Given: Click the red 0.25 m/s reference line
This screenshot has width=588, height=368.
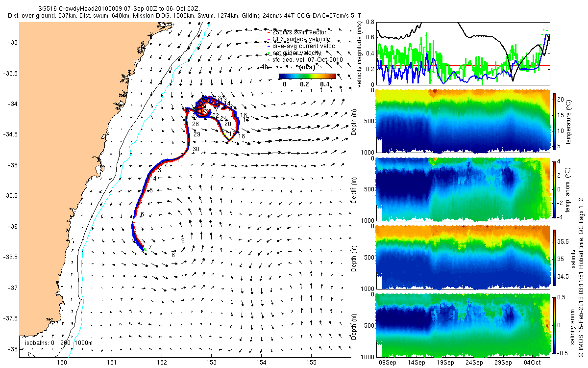Looking at the screenshot, I should [463, 65].
